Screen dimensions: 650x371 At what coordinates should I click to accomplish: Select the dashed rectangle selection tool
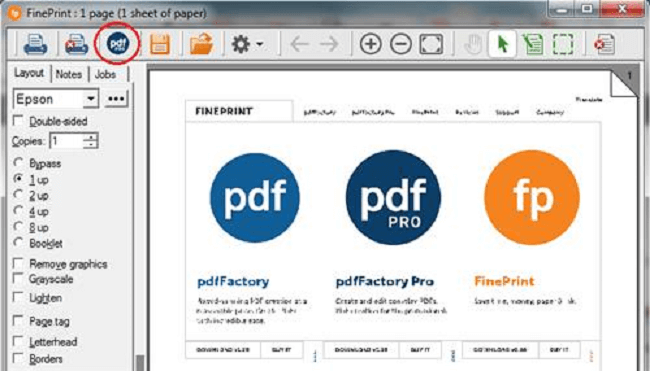pos(563,44)
